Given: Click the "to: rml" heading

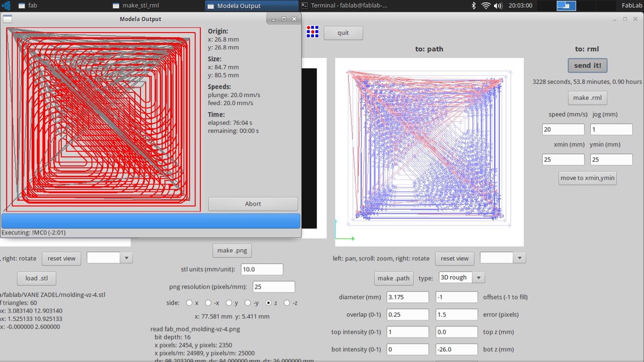Looking at the screenshot, I should coord(587,49).
